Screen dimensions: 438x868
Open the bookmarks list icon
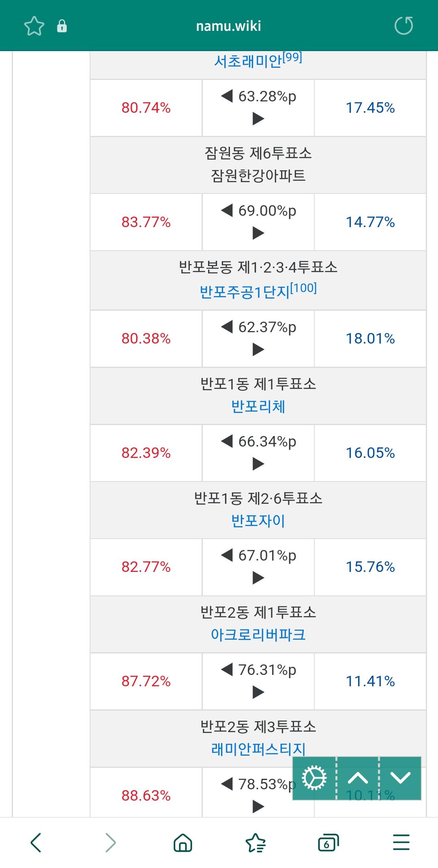coord(255,842)
